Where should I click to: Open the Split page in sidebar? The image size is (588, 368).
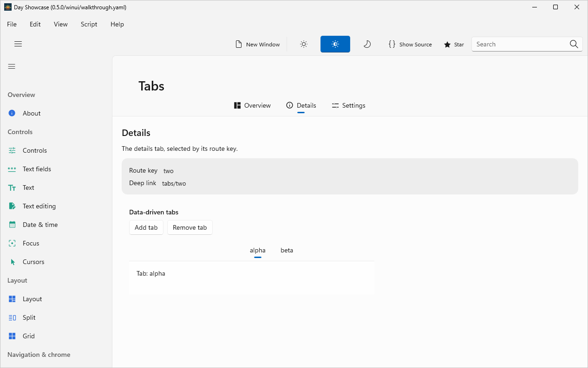[x=56, y=317]
